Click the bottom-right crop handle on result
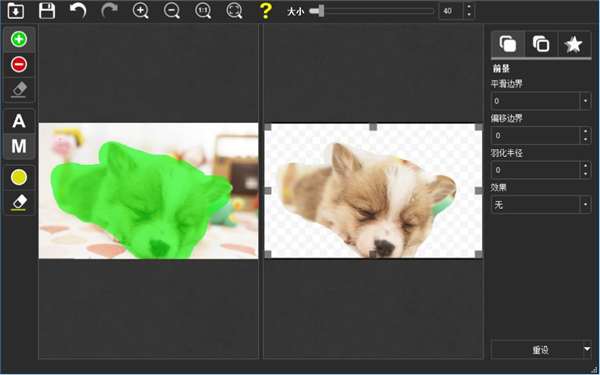This screenshot has width=600, height=375. (479, 254)
